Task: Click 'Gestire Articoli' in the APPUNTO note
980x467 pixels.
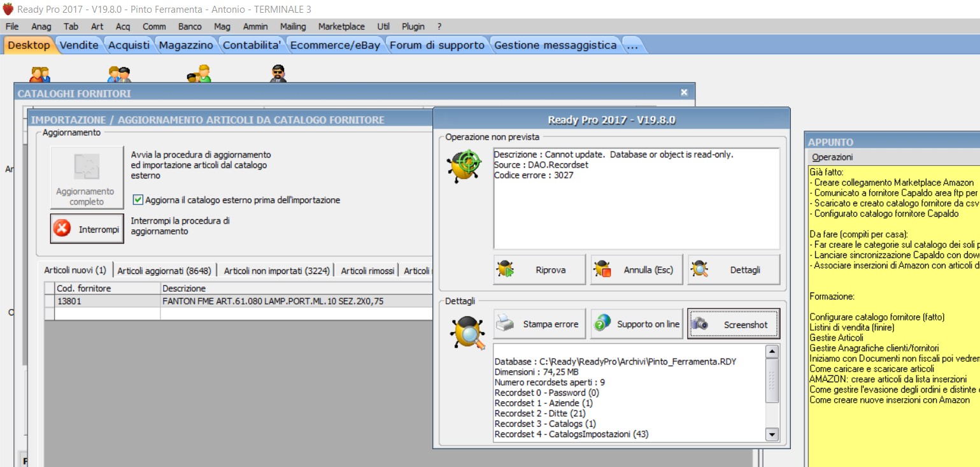Action: click(837, 338)
